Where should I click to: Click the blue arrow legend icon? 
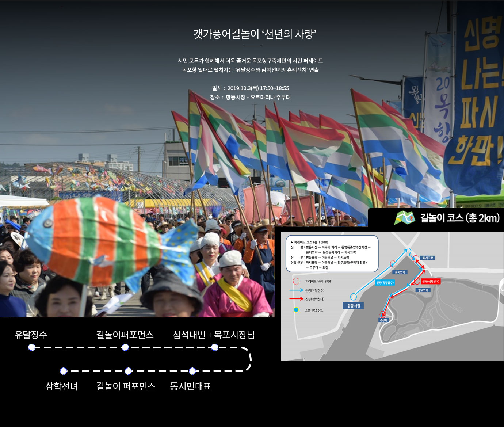click(296, 290)
